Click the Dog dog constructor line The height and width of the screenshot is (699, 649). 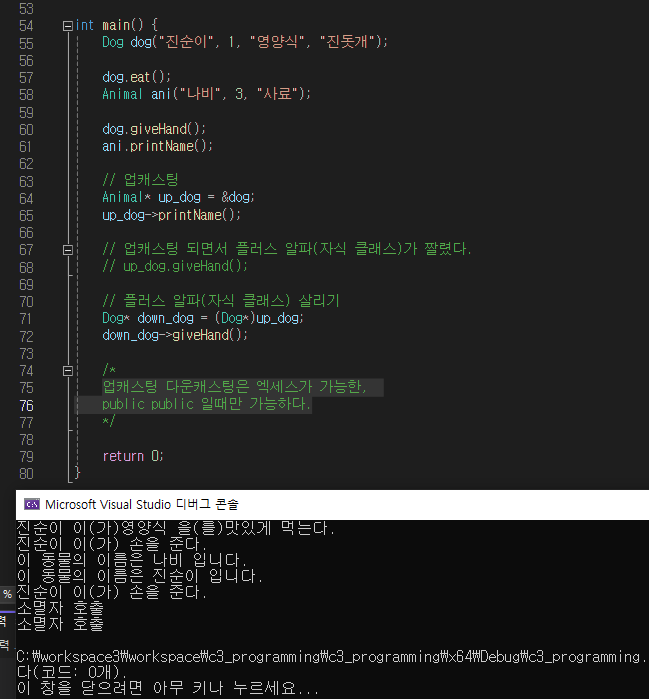(245, 42)
